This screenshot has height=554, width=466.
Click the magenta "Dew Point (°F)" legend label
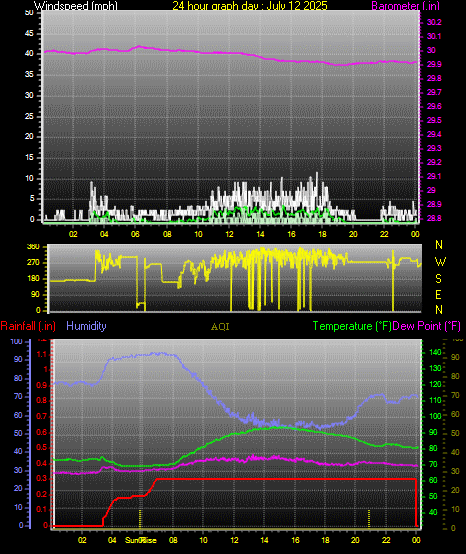pos(427,326)
